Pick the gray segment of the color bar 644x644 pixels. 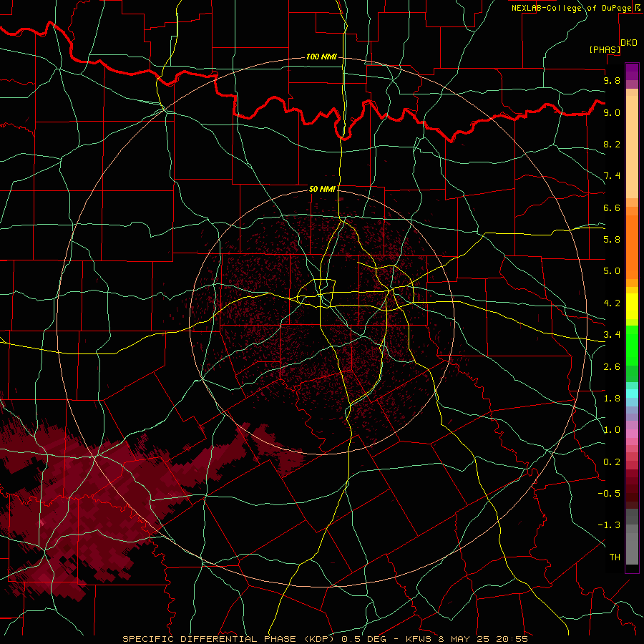pyautogui.click(x=632, y=537)
